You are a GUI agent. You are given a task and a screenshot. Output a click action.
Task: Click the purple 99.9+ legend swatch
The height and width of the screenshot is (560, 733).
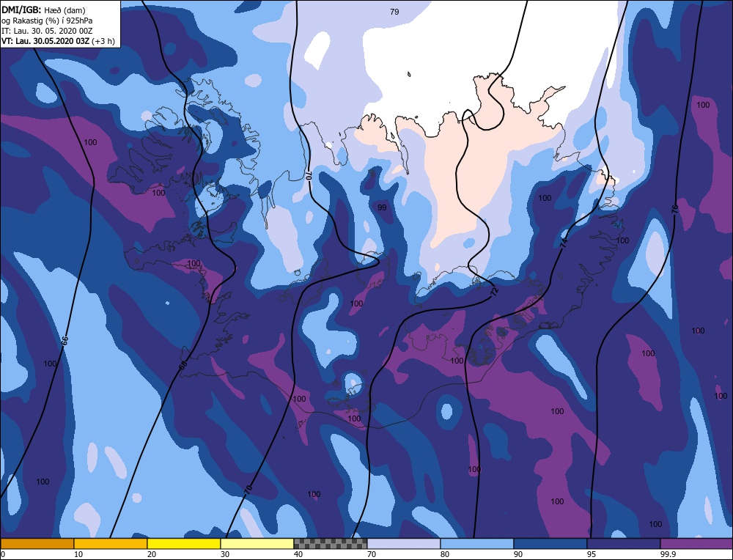[696, 544]
